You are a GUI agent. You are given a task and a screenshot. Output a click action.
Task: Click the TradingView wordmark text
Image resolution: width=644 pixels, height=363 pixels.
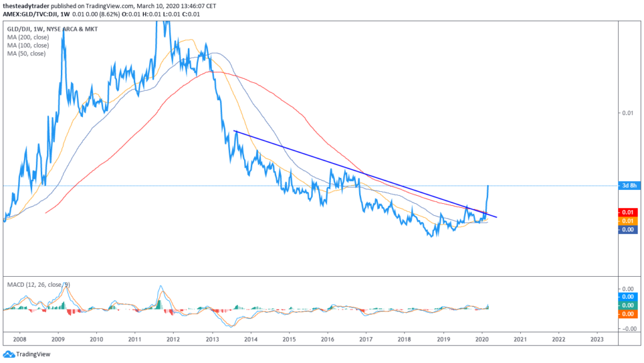click(x=33, y=354)
